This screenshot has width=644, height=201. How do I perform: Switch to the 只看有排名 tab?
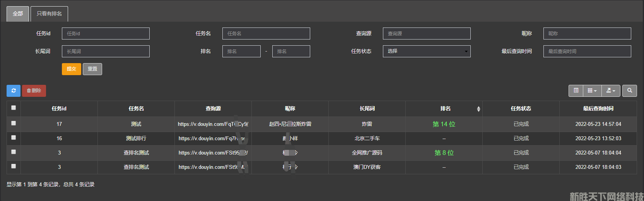pos(49,14)
